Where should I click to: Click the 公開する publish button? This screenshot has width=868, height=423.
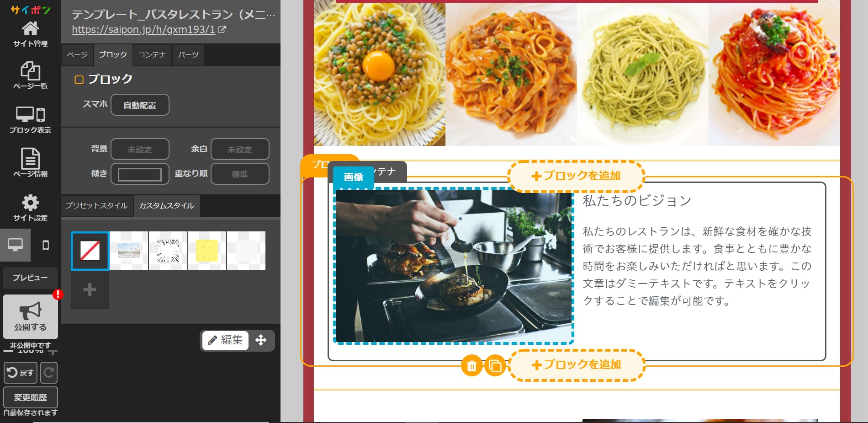click(x=31, y=316)
